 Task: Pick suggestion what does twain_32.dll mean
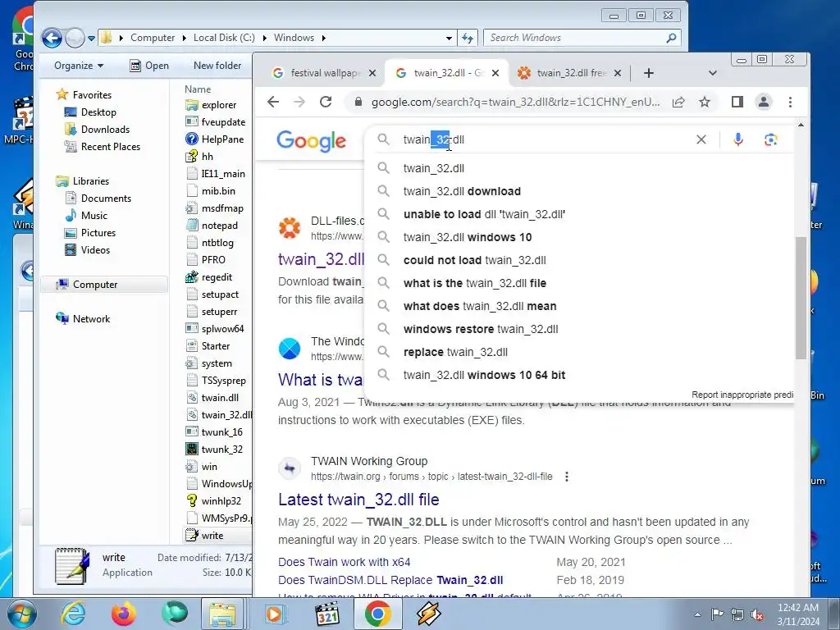pos(480,307)
